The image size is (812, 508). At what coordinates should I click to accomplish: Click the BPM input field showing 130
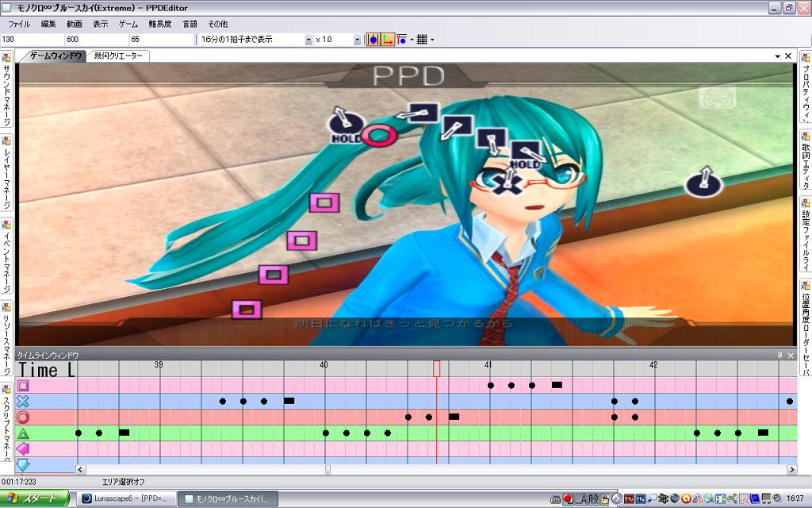32,39
